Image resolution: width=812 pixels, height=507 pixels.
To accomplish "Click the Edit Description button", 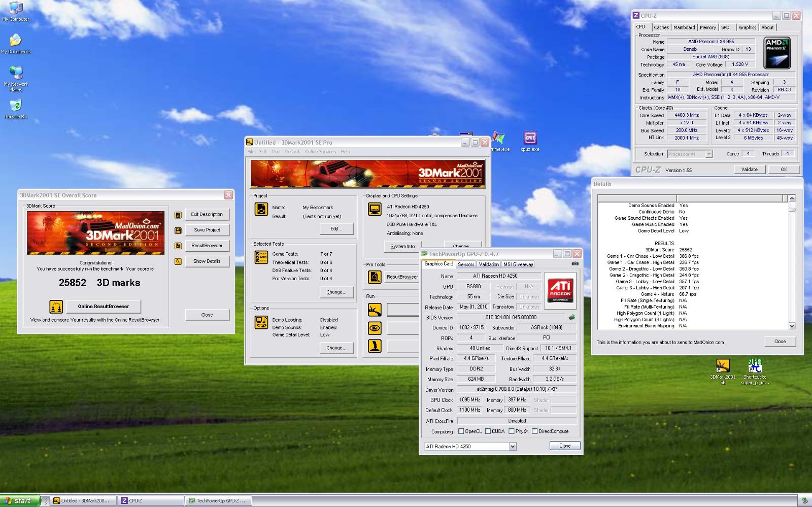I will coord(207,215).
